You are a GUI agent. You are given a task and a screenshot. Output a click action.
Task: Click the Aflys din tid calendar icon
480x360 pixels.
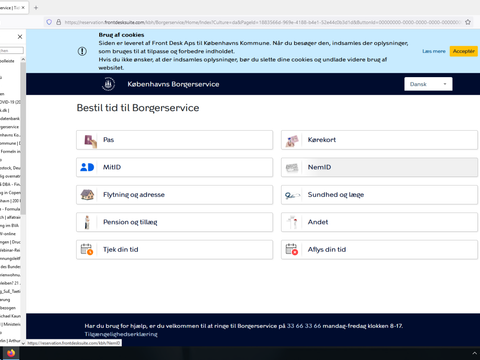coord(292,249)
